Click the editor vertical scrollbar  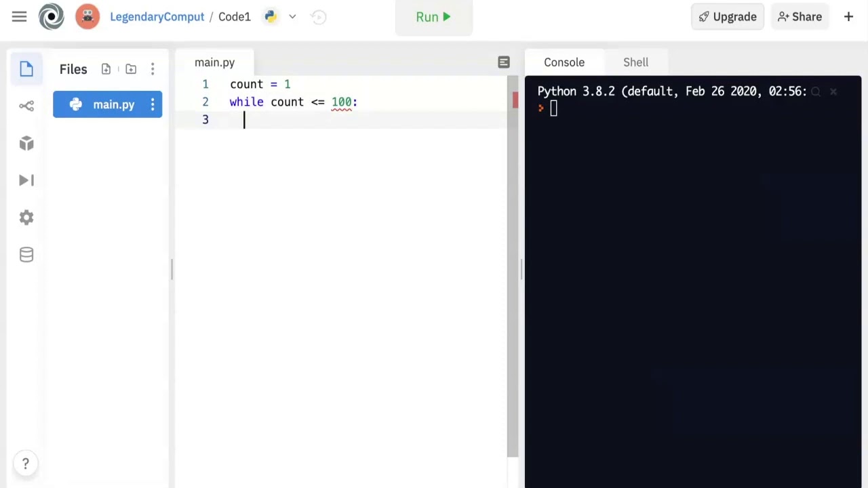coord(513,266)
